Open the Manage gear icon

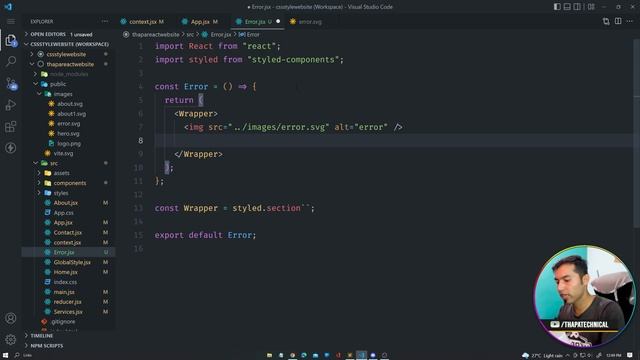point(11,339)
